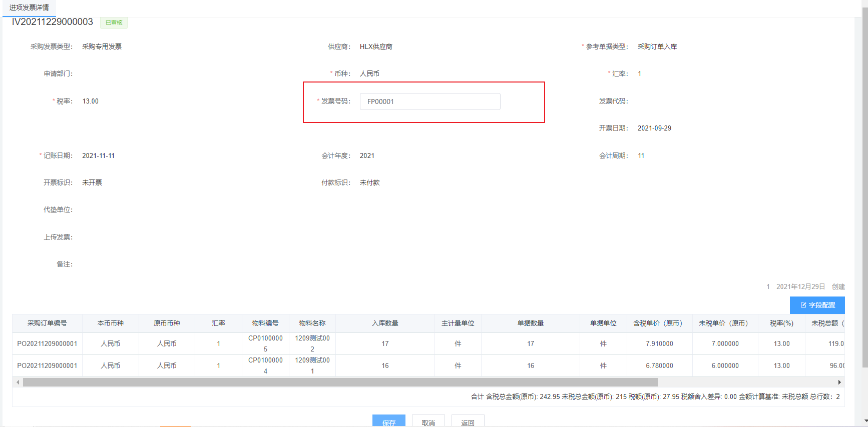868x427 pixels.
Task: Click the 入库数量 column header
Action: click(385, 323)
